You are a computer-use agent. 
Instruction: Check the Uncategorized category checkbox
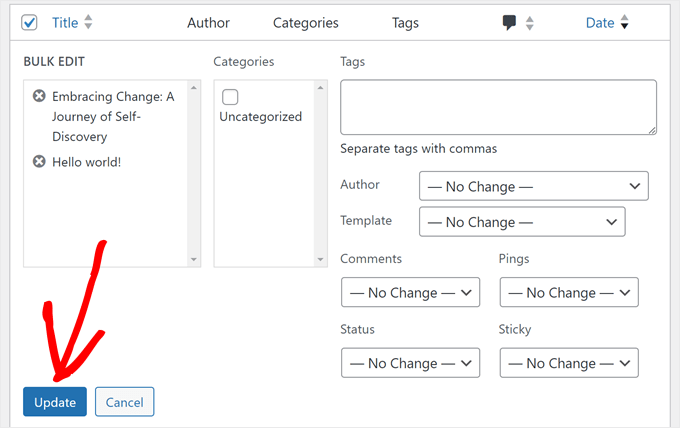pos(230,97)
